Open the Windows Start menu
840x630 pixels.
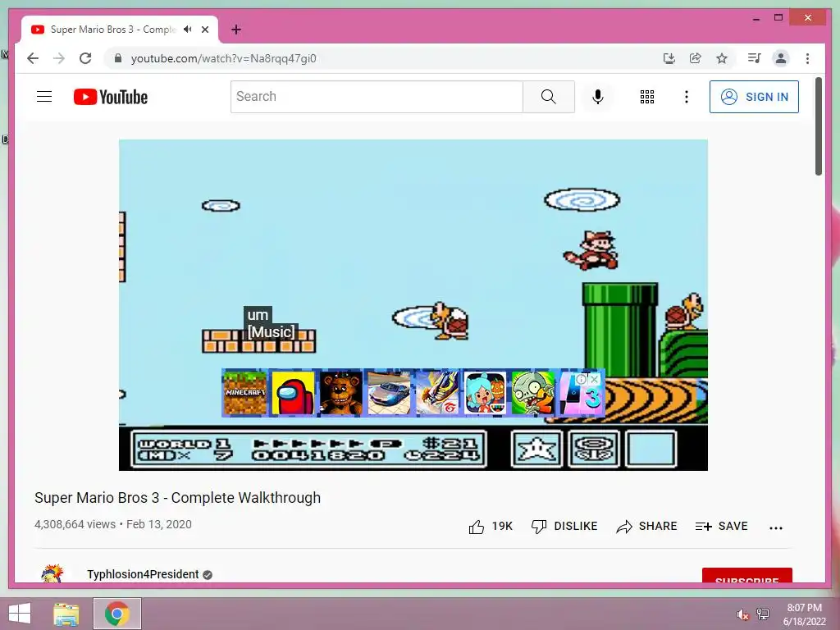click(20, 614)
